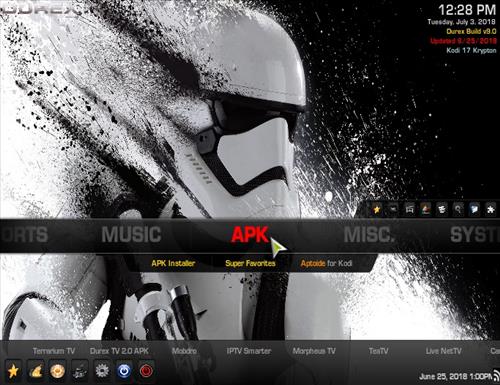500x385 pixels.
Task: Click the blue-white shield icon above menu bar
Action: [x=474, y=209]
